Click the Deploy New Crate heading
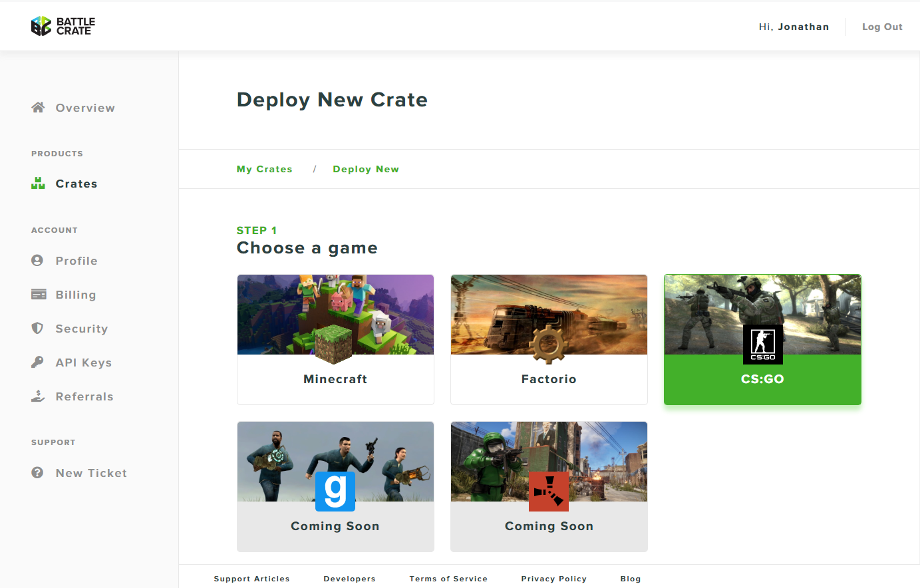This screenshot has width=920, height=588. [x=332, y=100]
